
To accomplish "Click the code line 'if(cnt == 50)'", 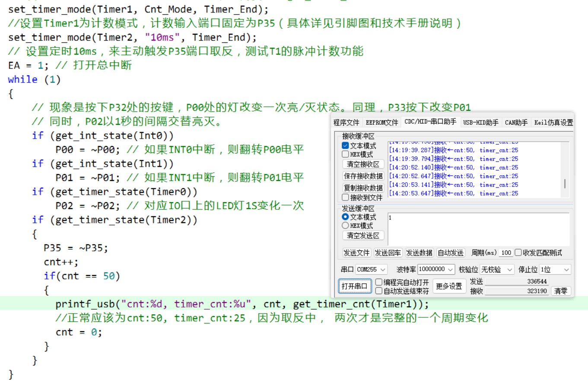I will coord(82,276).
